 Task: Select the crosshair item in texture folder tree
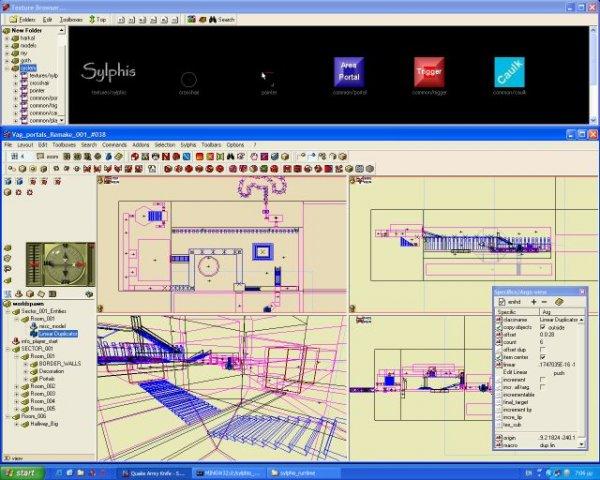tap(39, 83)
